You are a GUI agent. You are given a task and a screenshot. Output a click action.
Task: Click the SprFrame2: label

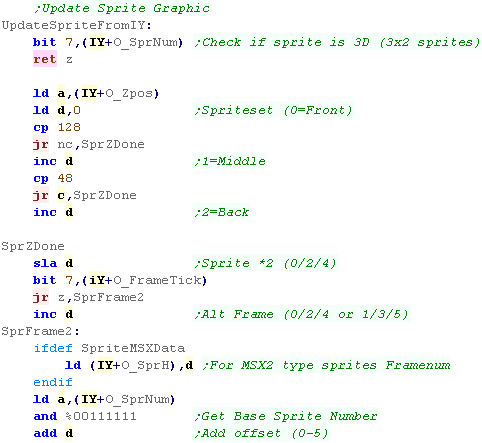40,331
